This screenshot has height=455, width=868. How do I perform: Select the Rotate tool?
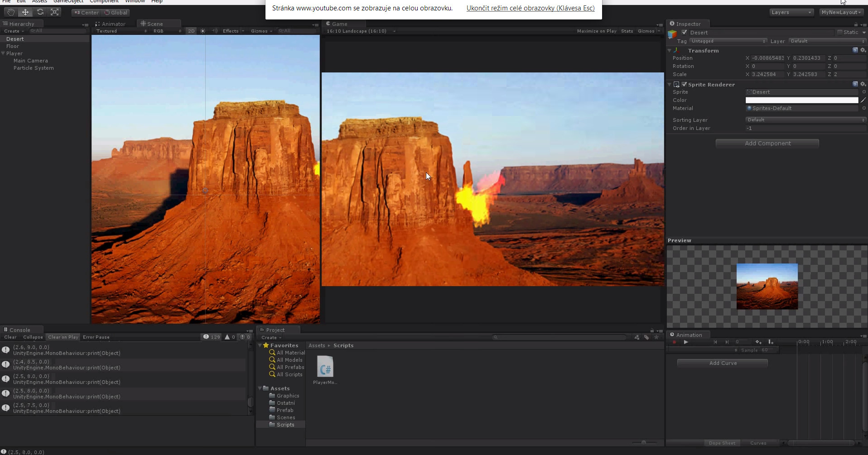pos(40,12)
